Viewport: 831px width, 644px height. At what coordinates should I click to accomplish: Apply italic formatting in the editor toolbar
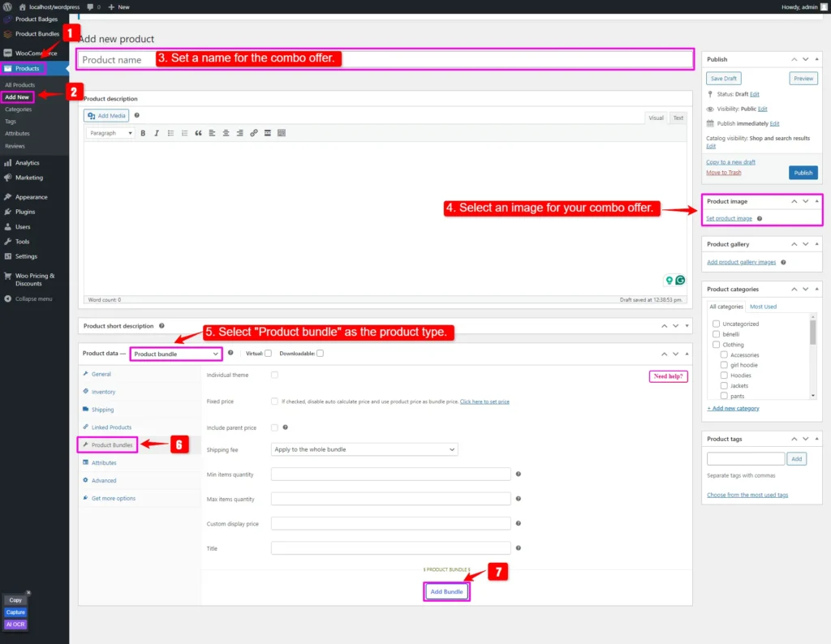(157, 133)
